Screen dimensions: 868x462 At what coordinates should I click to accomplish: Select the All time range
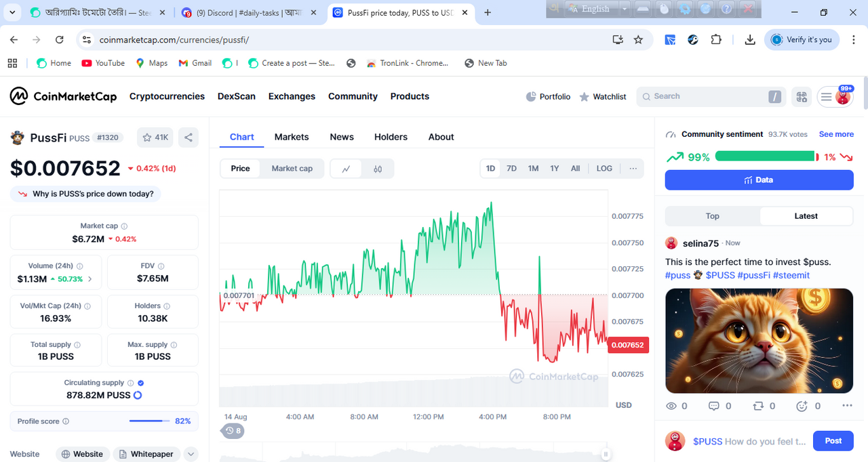(575, 169)
